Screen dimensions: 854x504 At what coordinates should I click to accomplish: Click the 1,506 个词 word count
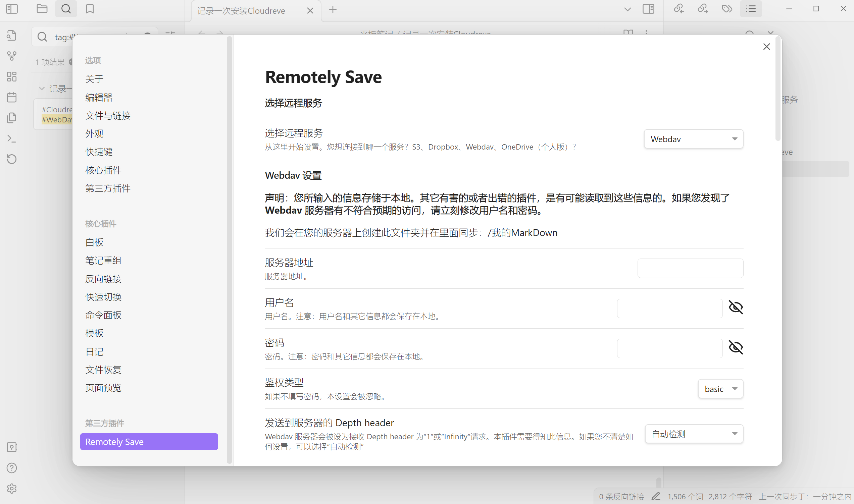(x=685, y=497)
